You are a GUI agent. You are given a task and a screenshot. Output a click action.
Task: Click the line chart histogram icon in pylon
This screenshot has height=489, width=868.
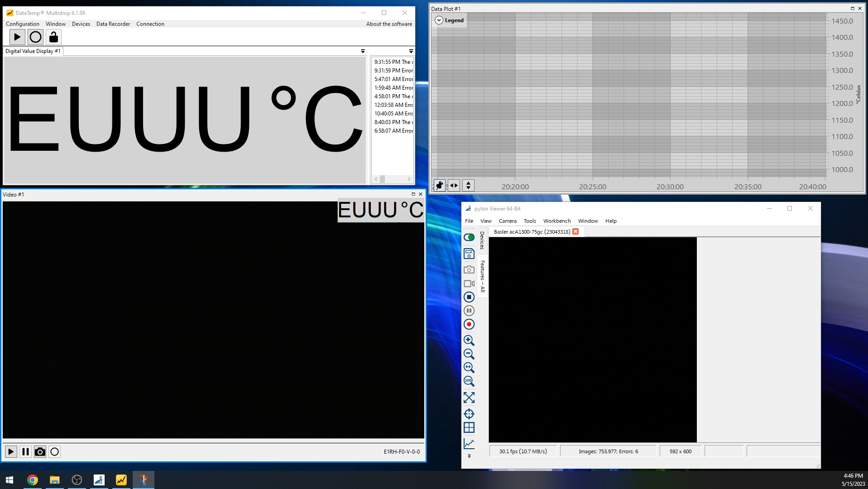click(469, 444)
